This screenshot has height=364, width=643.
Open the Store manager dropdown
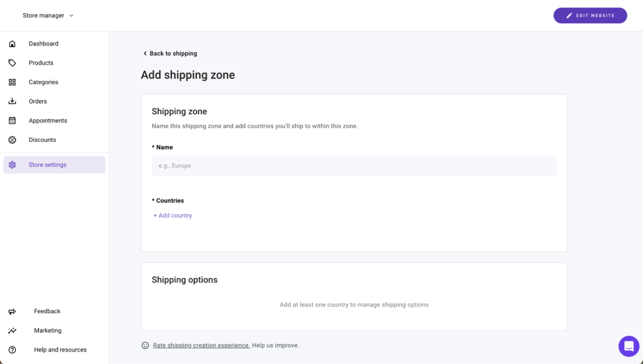tap(44, 15)
